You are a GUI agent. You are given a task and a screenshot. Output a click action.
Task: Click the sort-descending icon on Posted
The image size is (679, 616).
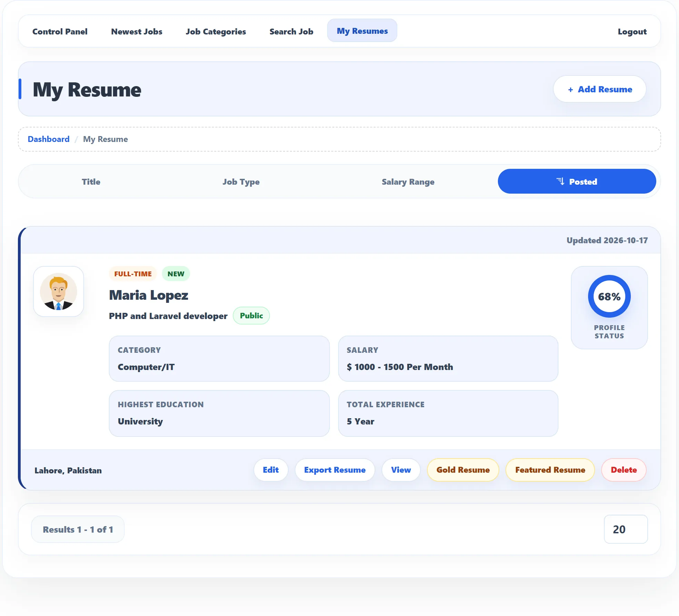coord(560,181)
